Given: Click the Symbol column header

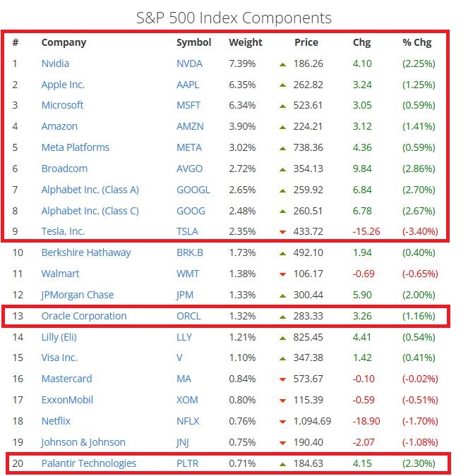Looking at the screenshot, I should (193, 42).
